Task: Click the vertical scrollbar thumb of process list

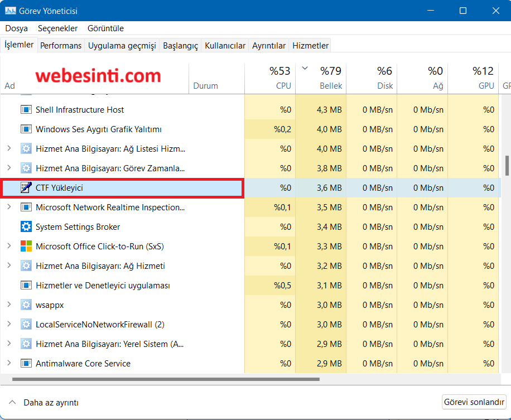Action: [x=507, y=166]
